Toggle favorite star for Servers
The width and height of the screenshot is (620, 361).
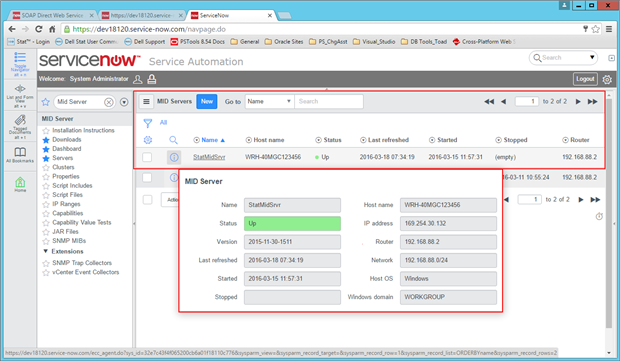pyautogui.click(x=46, y=158)
